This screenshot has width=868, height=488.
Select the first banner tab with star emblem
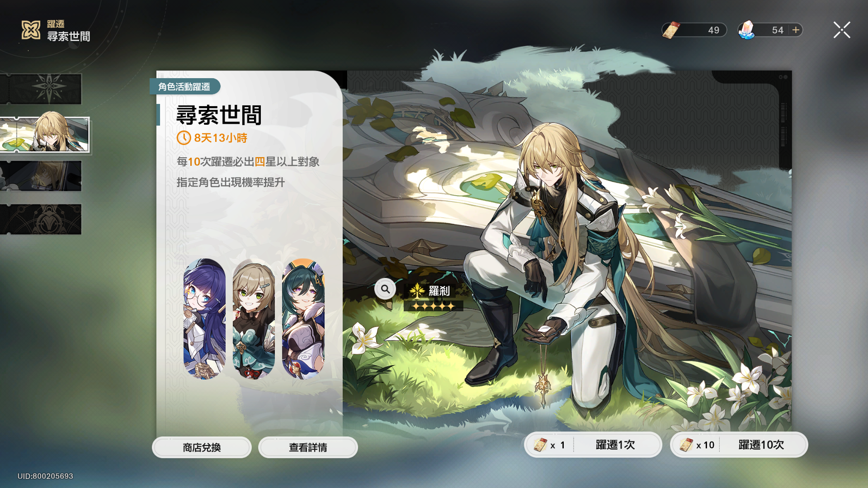coord(41,89)
